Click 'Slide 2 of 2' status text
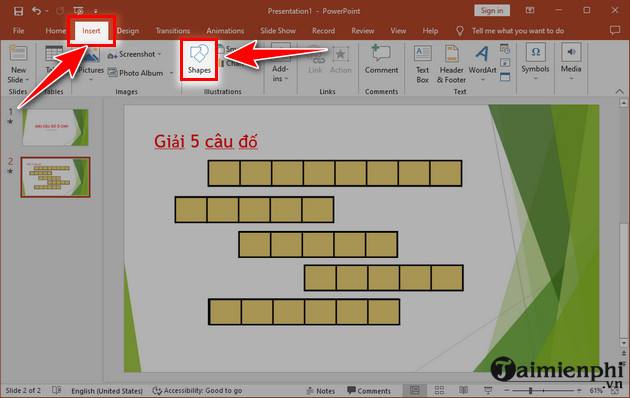This screenshot has width=630, height=398. click(23, 390)
